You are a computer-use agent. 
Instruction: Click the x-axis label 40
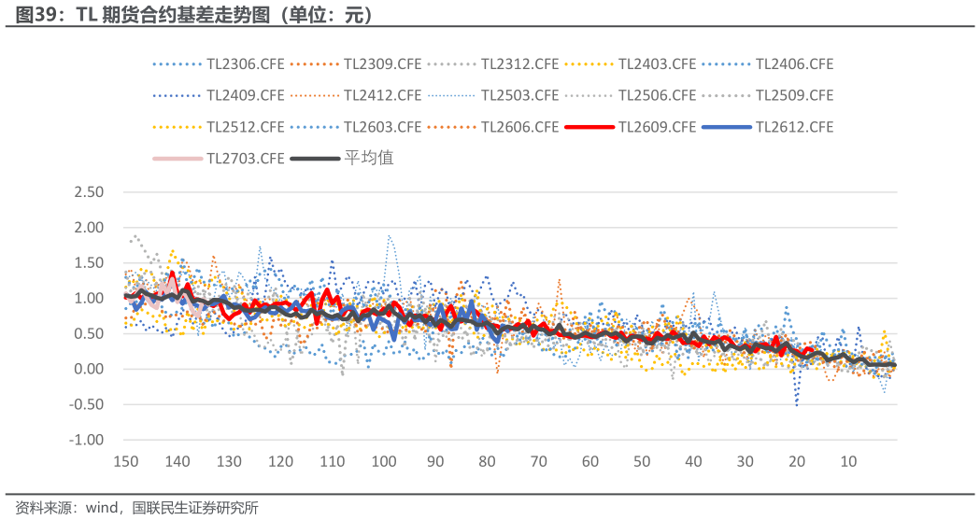click(693, 462)
